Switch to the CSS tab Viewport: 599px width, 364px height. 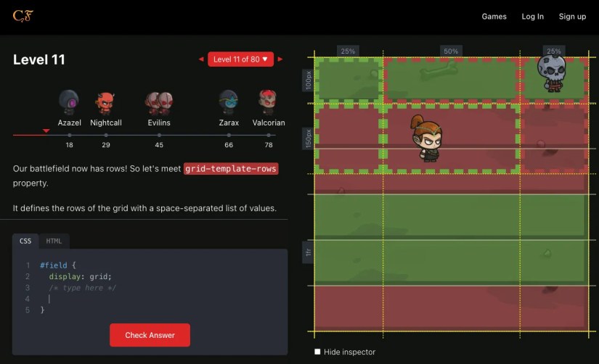point(25,241)
